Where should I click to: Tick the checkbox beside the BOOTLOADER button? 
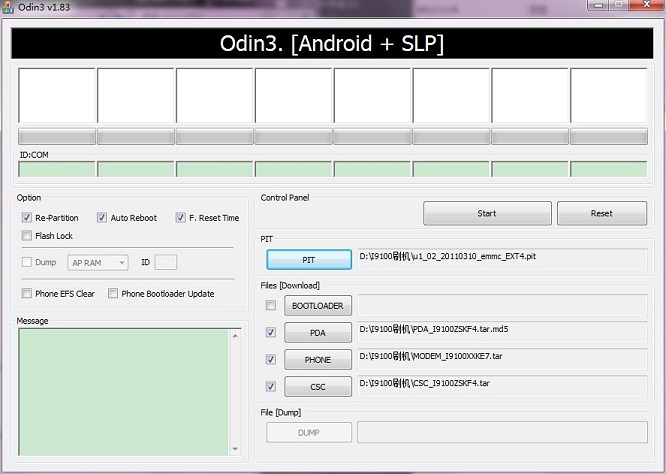point(271,305)
